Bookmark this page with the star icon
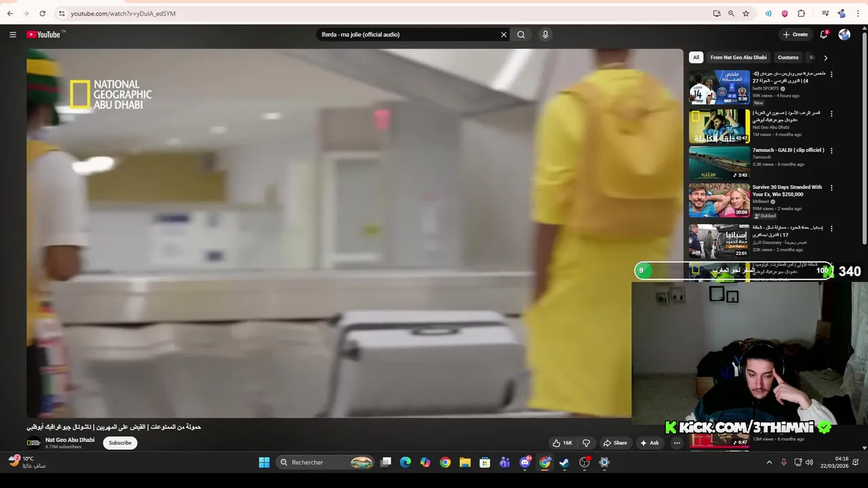Viewport: 868px width, 488px height. 746,14
